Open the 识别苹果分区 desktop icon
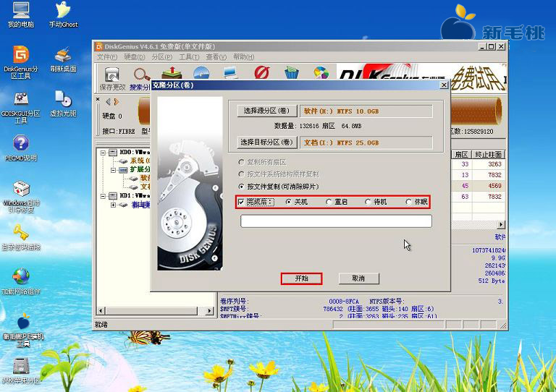The width and height of the screenshot is (556, 392). (x=21, y=371)
